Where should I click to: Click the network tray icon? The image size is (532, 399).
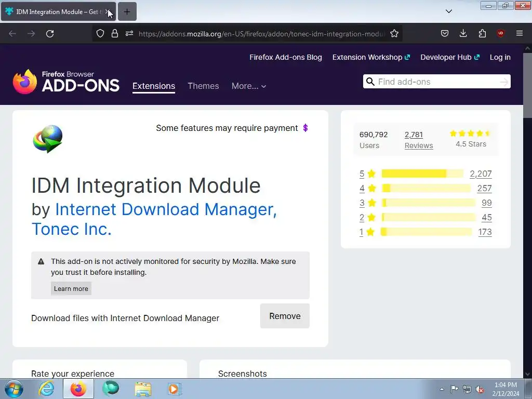pyautogui.click(x=467, y=390)
